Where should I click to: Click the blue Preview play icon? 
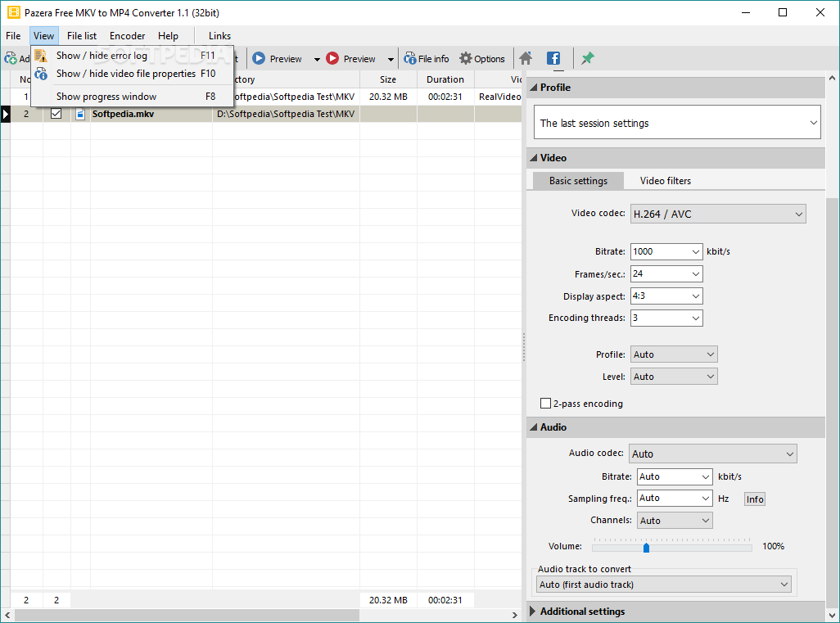click(x=259, y=58)
